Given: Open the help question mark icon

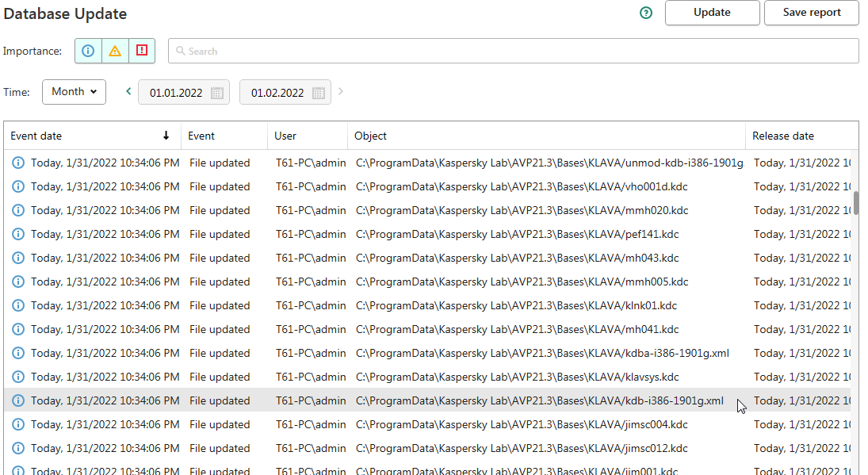Looking at the screenshot, I should pos(645,13).
